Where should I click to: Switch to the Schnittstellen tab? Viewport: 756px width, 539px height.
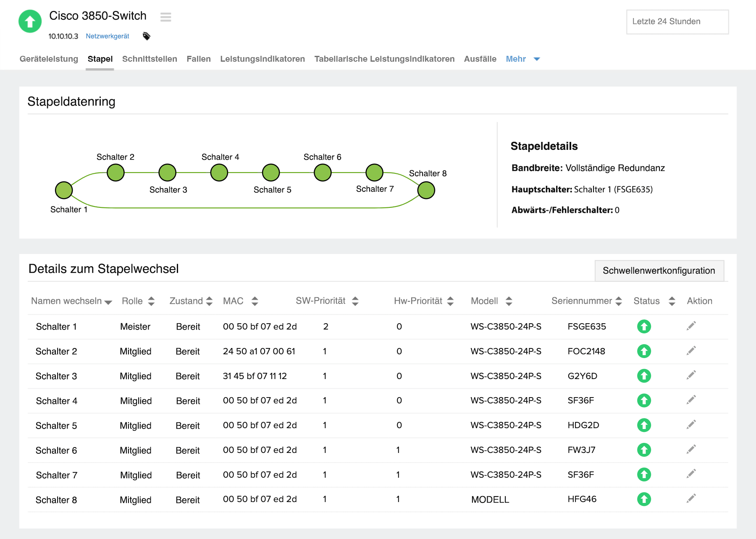(x=149, y=59)
